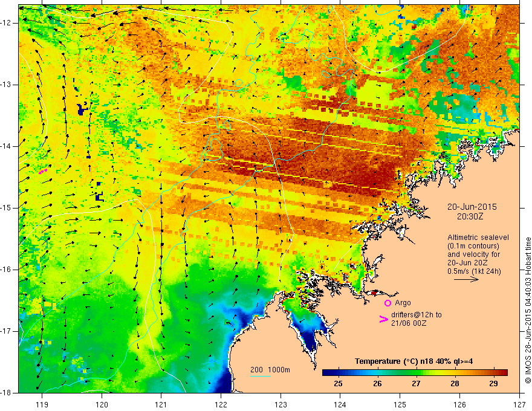Select the '20:30Z' time text

tap(470, 216)
